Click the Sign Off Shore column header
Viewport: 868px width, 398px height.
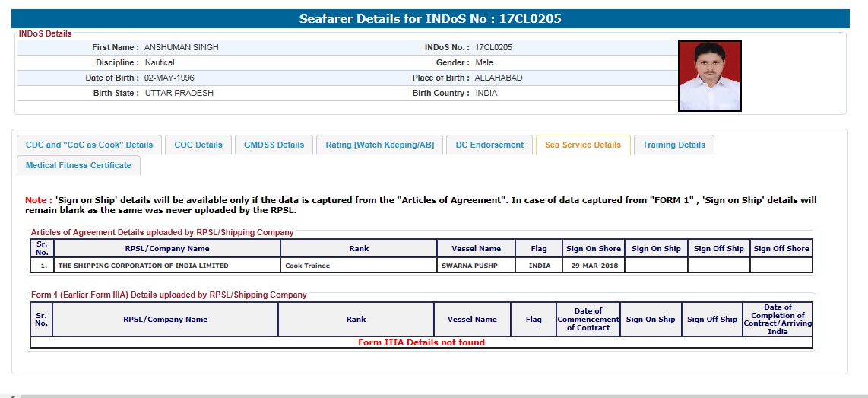pos(781,248)
